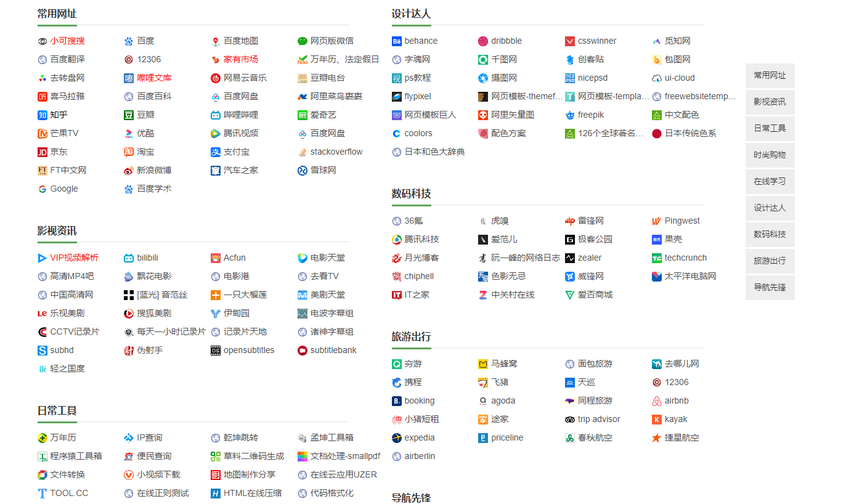This screenshot has height=504, width=854.
Task: Click the Google G icon
Action: point(43,189)
